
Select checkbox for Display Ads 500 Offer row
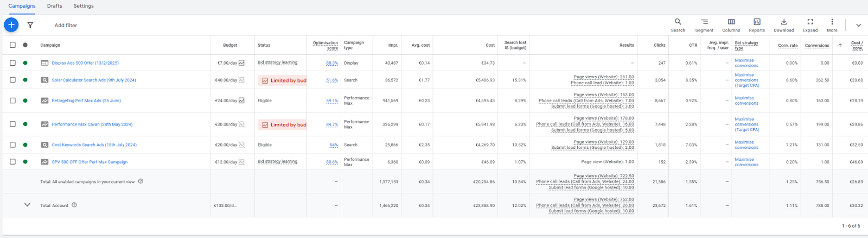(12, 63)
